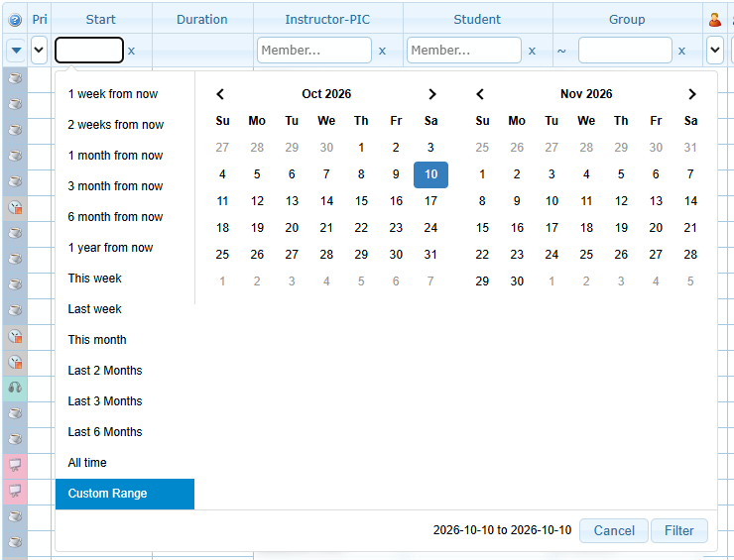This screenshot has height=560, width=734.
Task: Select the highlighted 'Custom Range' option
Action: click(125, 494)
